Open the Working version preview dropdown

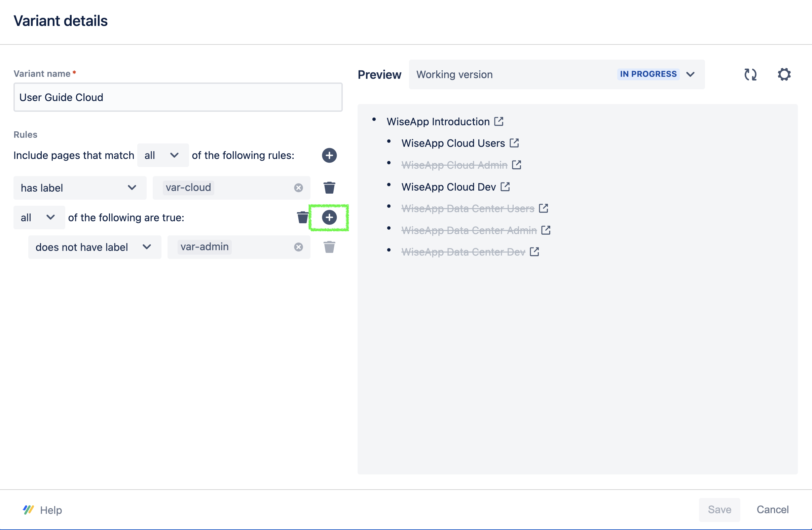point(556,74)
